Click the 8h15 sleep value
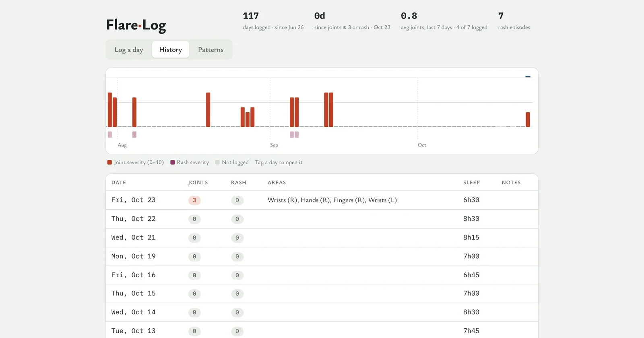644x338 pixels. pos(471,237)
